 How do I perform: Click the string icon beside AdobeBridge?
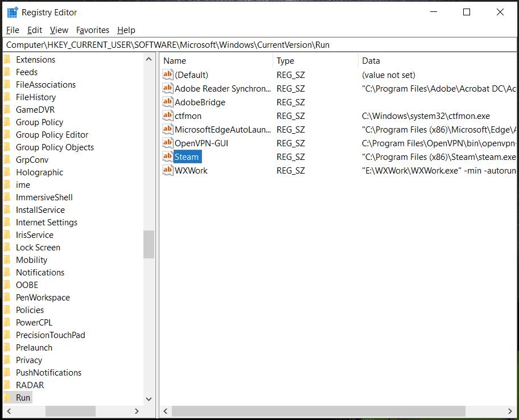coord(168,102)
